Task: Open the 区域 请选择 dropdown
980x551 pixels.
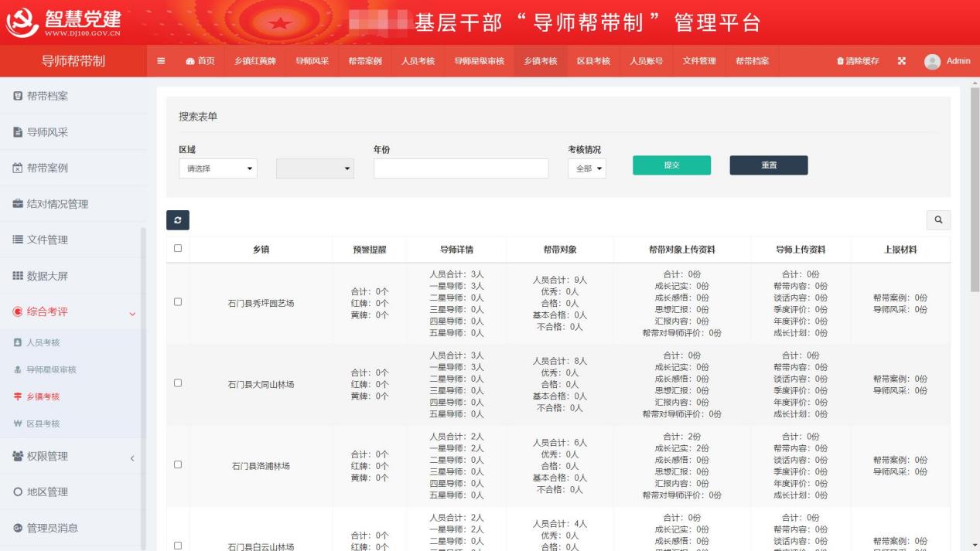Action: pos(217,168)
